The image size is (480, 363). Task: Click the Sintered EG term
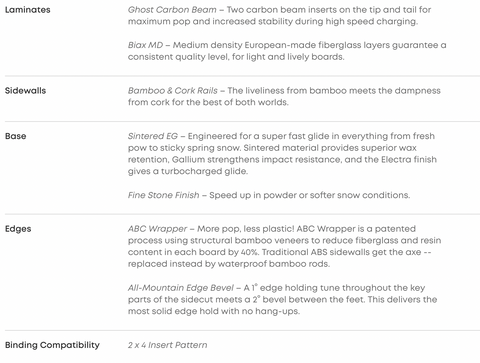coord(153,136)
